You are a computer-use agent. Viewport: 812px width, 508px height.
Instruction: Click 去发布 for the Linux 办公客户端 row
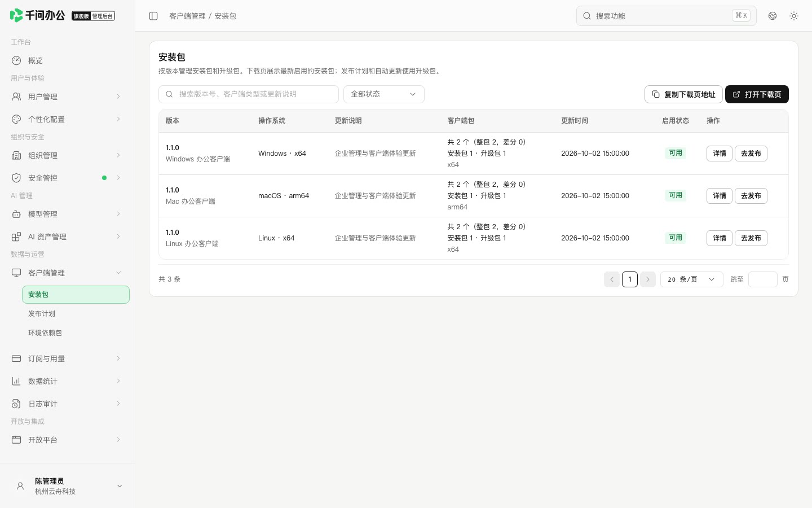coord(751,238)
